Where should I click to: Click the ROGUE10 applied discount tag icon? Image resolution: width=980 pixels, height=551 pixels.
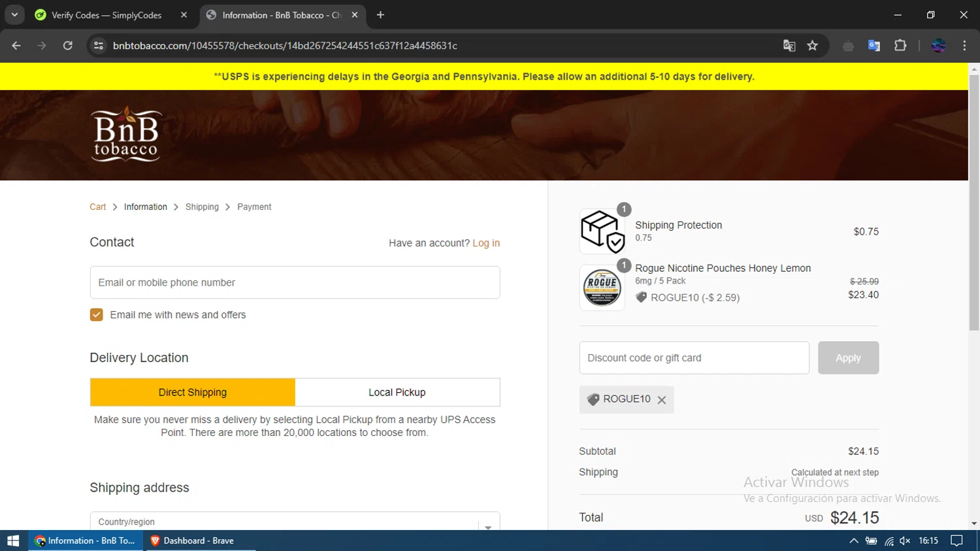coord(593,399)
